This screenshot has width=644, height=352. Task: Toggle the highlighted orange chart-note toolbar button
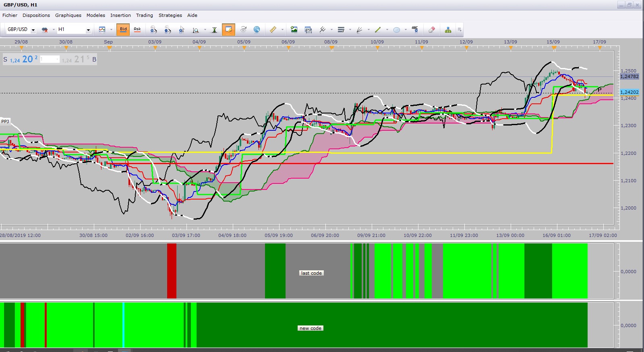click(x=228, y=29)
